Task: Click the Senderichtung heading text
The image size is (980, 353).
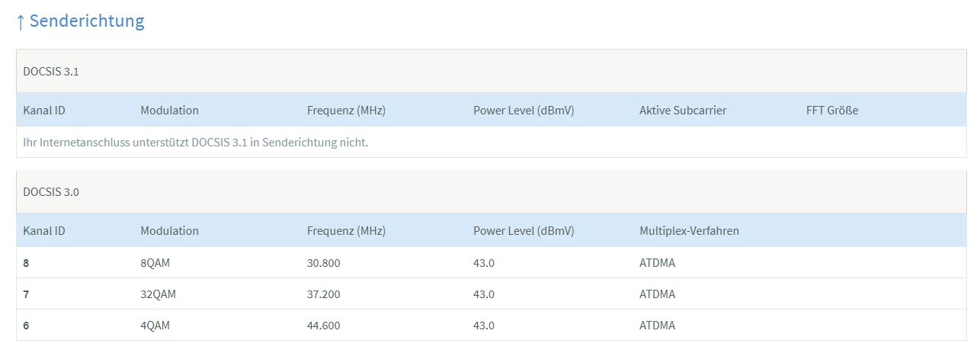Action: pyautogui.click(x=87, y=21)
